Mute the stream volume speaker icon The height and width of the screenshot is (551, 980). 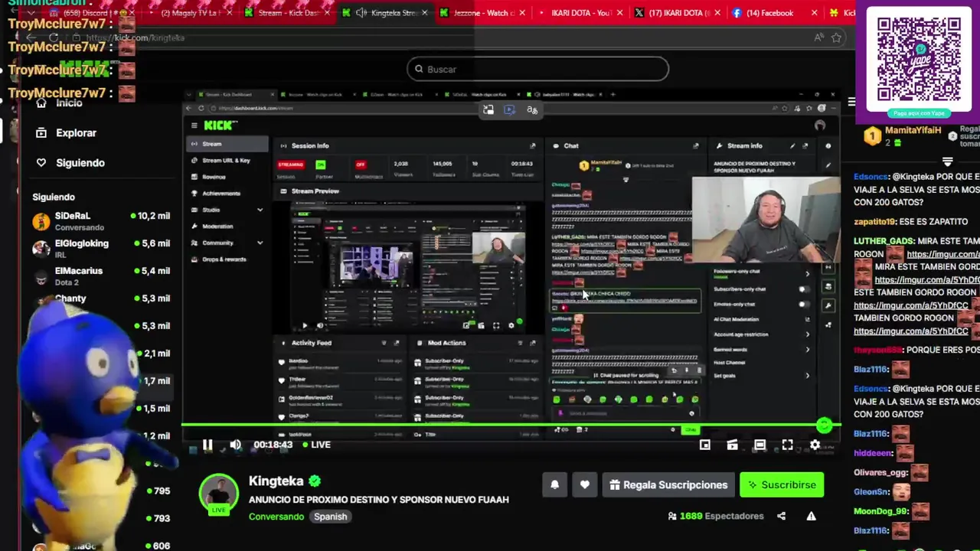[x=235, y=445]
